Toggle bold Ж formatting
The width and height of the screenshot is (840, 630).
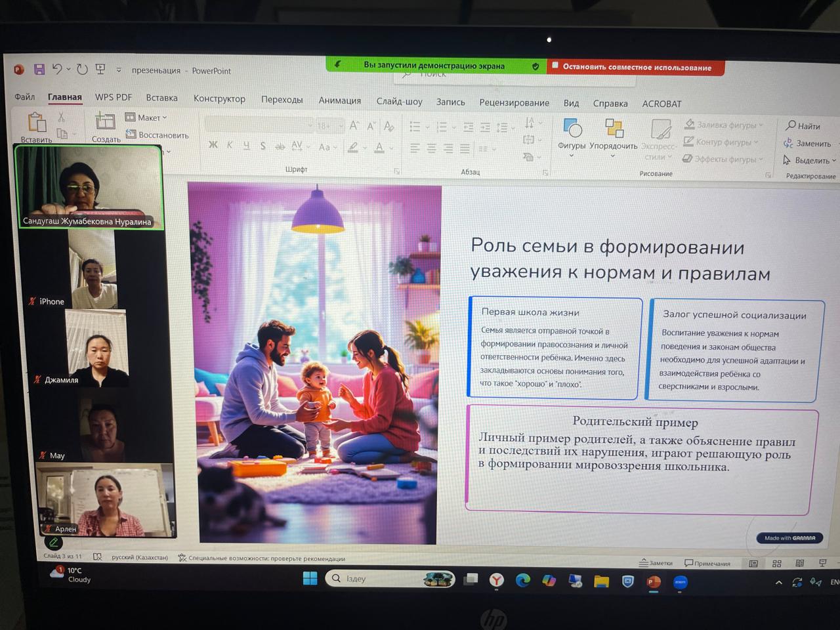(213, 145)
